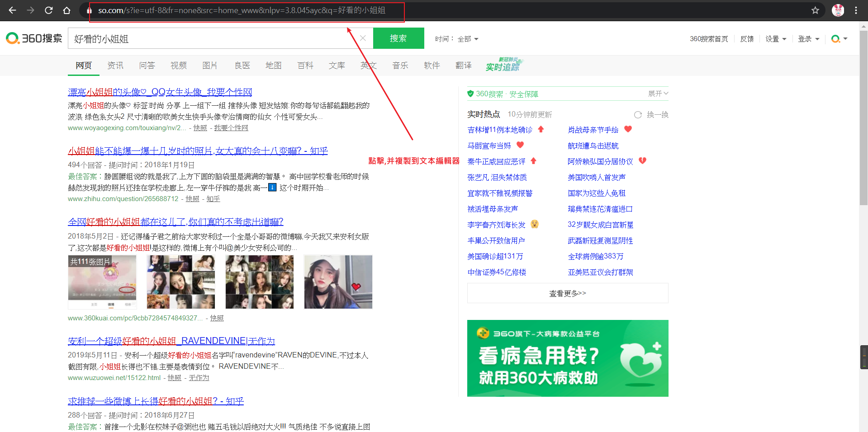Go back with the browser back arrow
Image resolution: width=868 pixels, height=432 pixels.
click(x=12, y=10)
